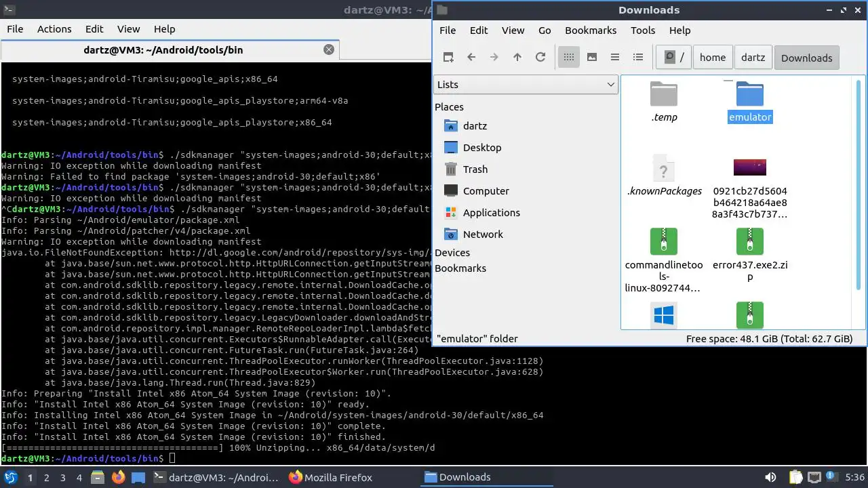
Task: Open Tools menu in file manager
Action: coord(643,30)
